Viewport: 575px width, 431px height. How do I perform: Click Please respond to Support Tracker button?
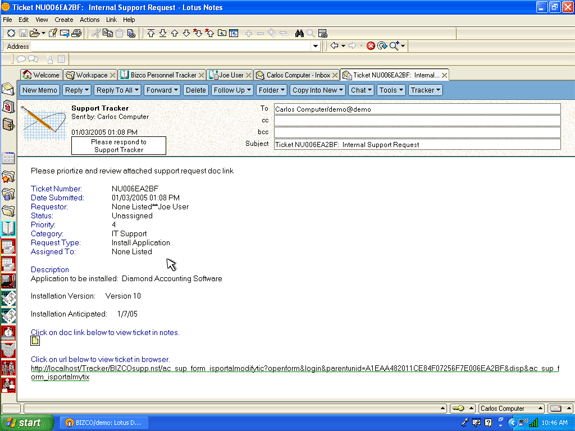coord(118,146)
